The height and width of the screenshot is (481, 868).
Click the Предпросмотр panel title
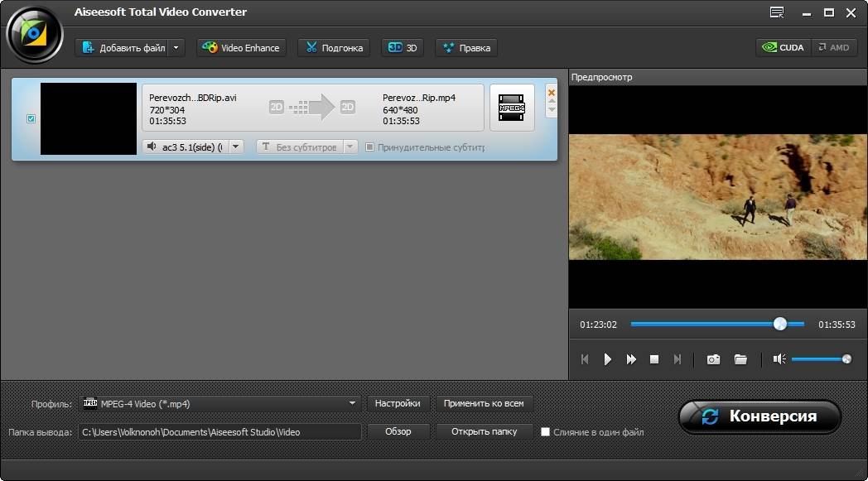[602, 77]
